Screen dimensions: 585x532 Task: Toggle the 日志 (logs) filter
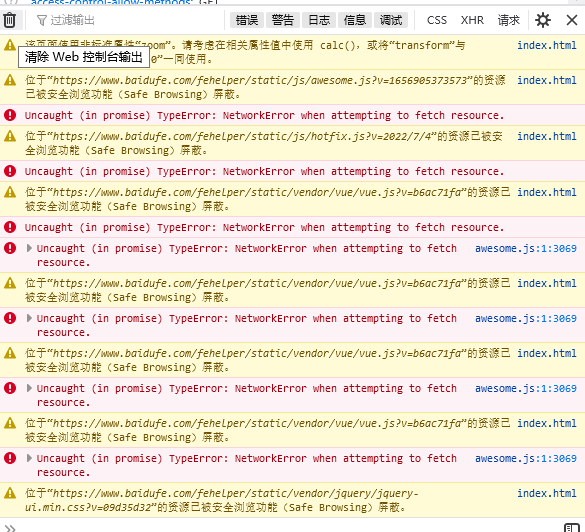tap(319, 20)
